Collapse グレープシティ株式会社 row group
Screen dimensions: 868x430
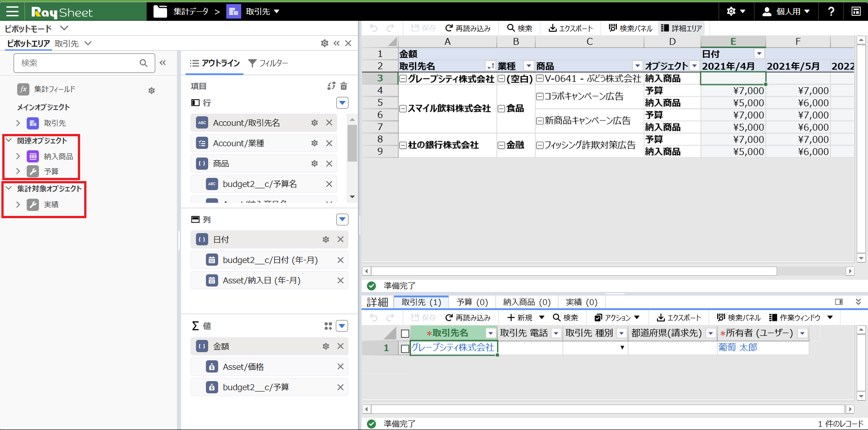click(403, 79)
